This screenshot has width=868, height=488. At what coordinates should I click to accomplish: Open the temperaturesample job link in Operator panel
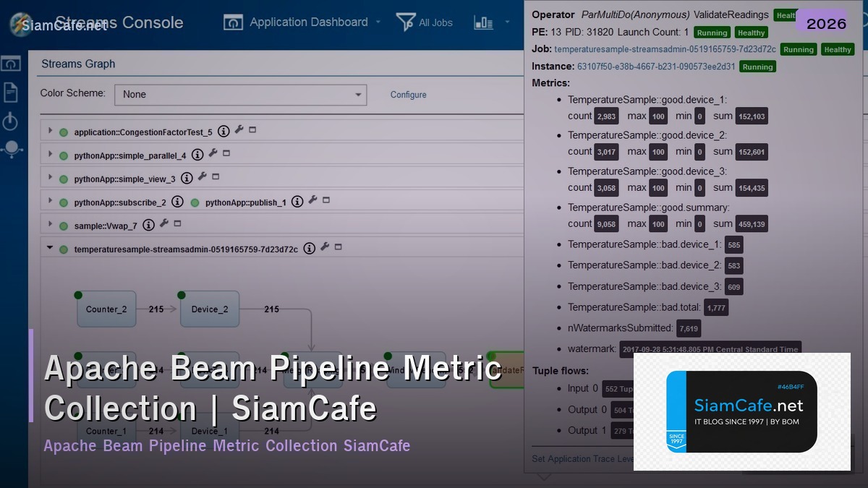coord(663,49)
